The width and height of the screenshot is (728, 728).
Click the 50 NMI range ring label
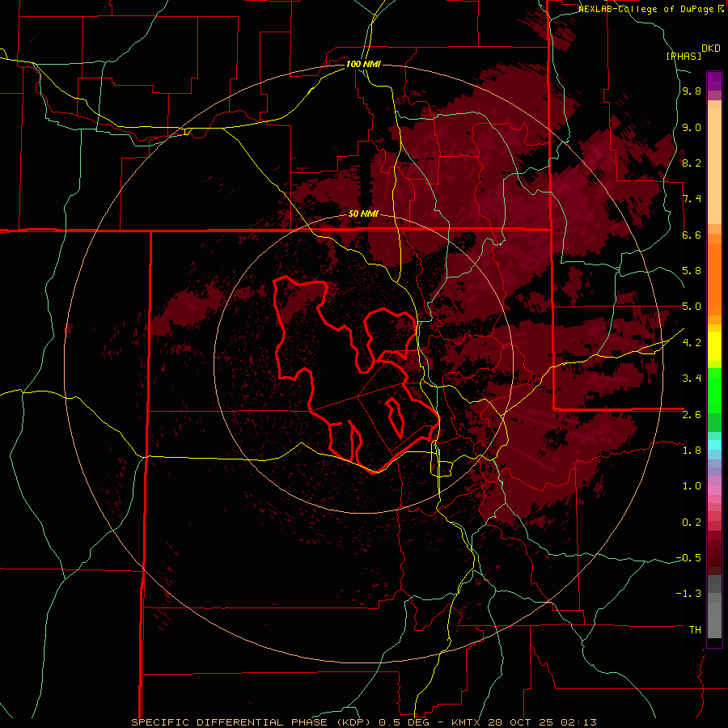pos(363,214)
